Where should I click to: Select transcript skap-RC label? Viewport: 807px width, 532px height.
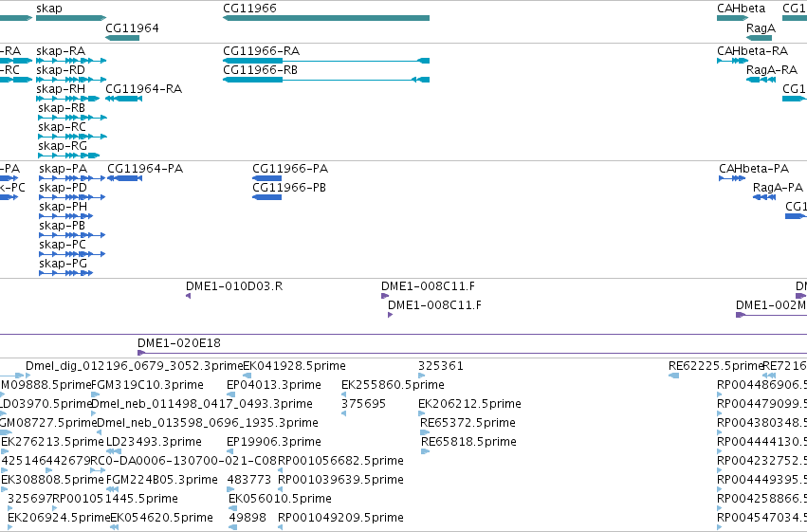click(62, 127)
